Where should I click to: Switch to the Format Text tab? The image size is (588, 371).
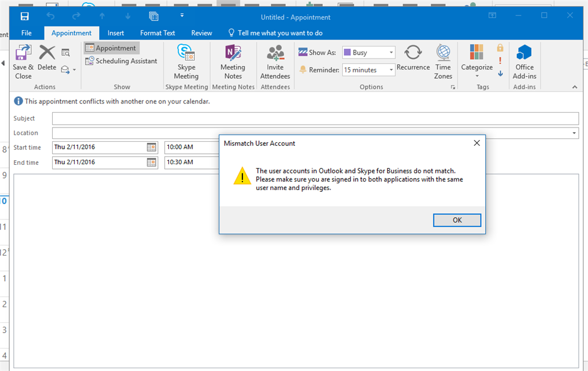[x=157, y=33]
